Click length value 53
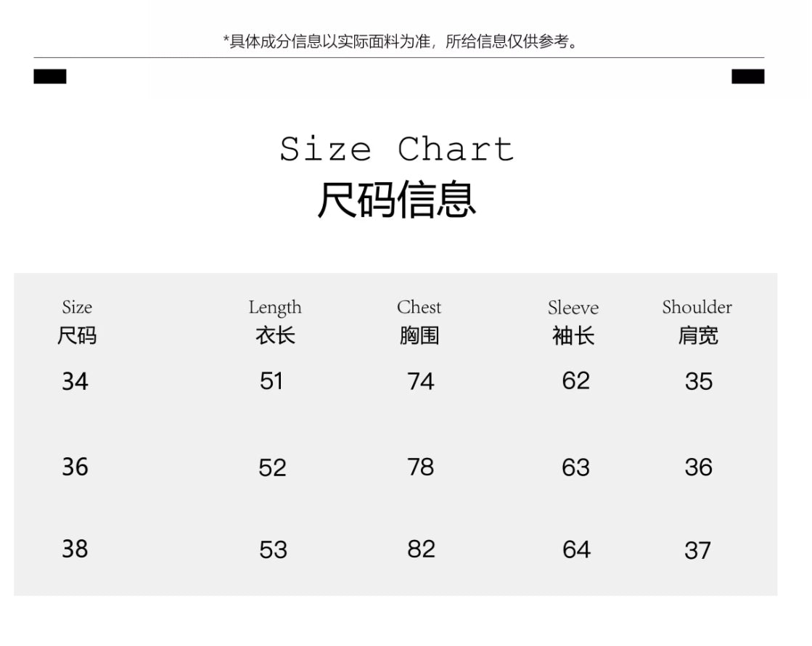Viewport: 812px width, 646px height. coord(273,549)
